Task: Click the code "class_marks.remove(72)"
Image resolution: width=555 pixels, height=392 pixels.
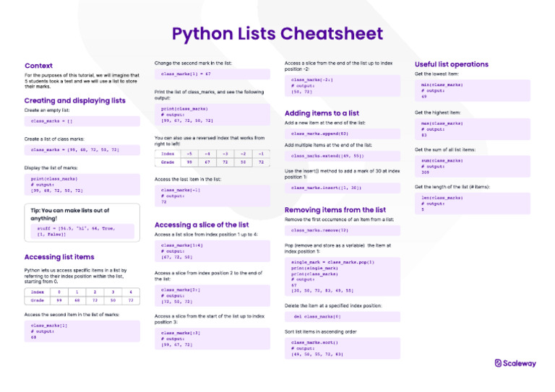Action: [319, 230]
